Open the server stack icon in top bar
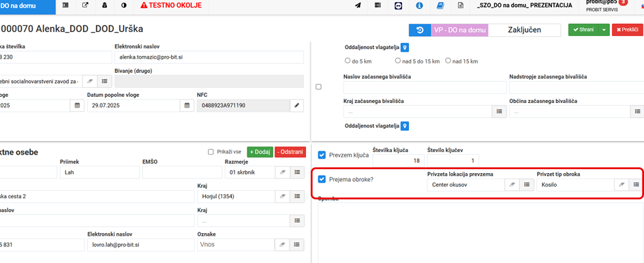This screenshot has height=263, width=644. (378, 5)
